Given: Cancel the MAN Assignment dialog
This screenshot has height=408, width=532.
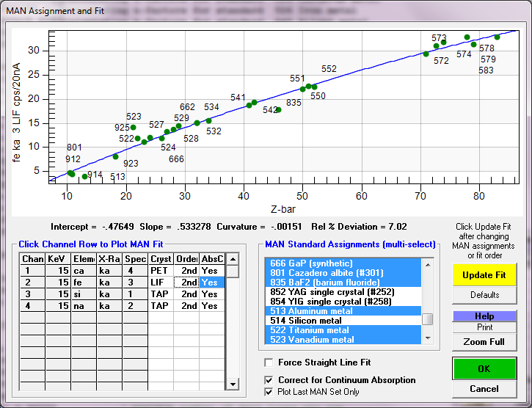Looking at the screenshot, I should 484,389.
